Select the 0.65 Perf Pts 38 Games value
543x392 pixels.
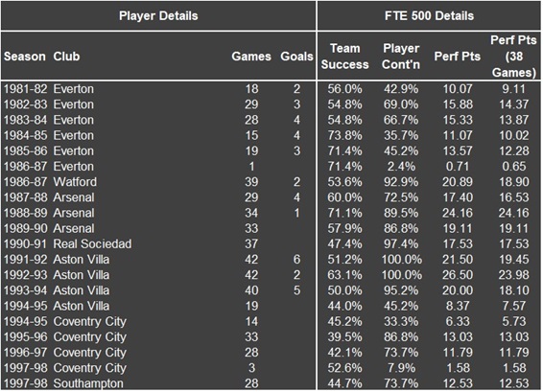tap(514, 167)
